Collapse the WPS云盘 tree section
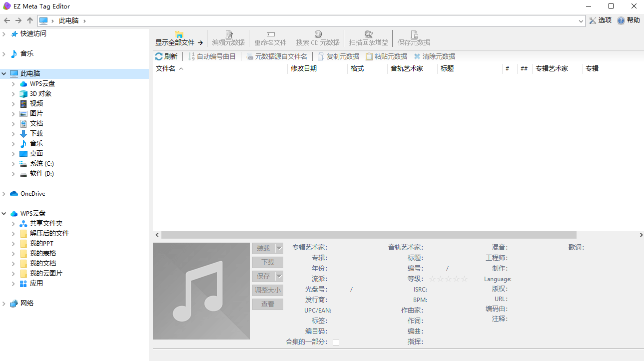The height and width of the screenshot is (361, 644). (x=4, y=213)
